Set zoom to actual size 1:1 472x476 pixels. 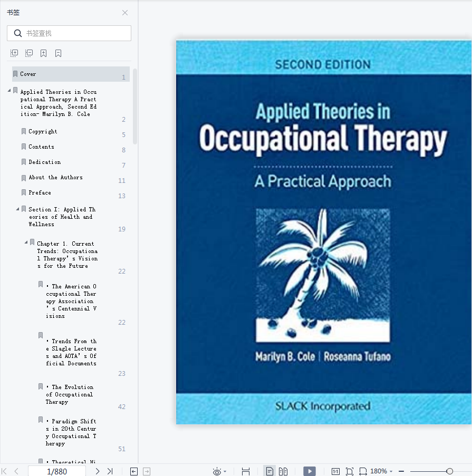click(x=335, y=471)
